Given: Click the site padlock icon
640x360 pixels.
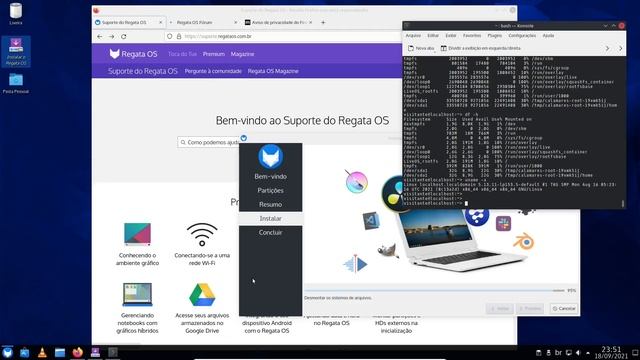Looking at the screenshot, I should (x=179, y=36).
